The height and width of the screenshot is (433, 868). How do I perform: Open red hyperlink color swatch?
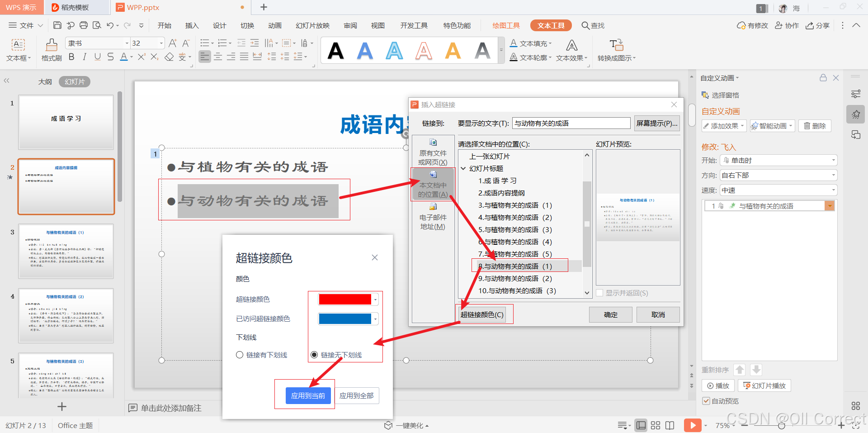tap(348, 300)
